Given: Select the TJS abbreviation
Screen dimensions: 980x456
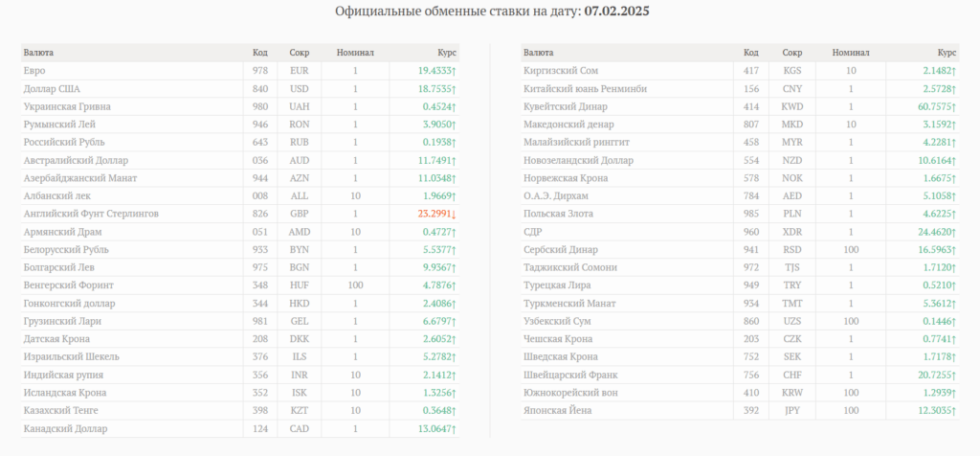Looking at the screenshot, I should pyautogui.click(x=792, y=267).
